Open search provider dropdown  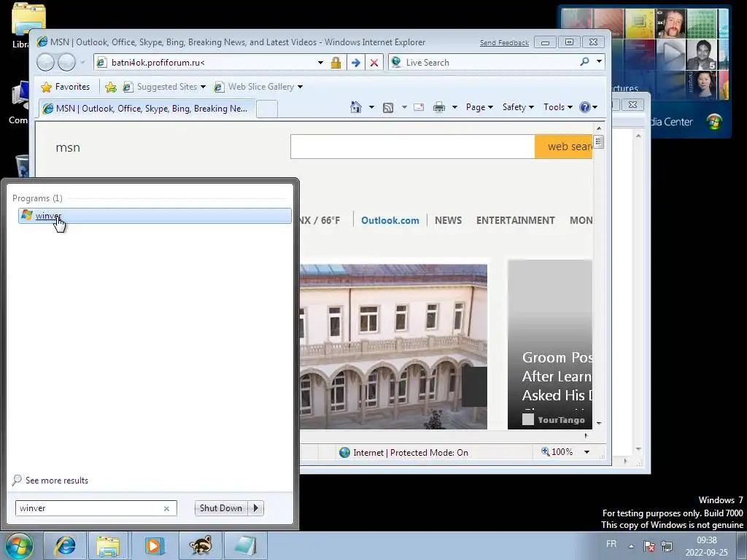click(599, 62)
